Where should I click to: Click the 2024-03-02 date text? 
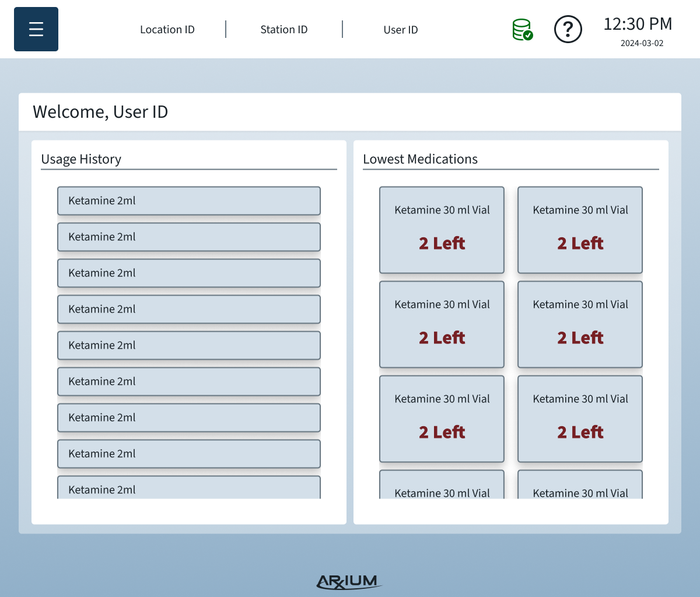(642, 43)
